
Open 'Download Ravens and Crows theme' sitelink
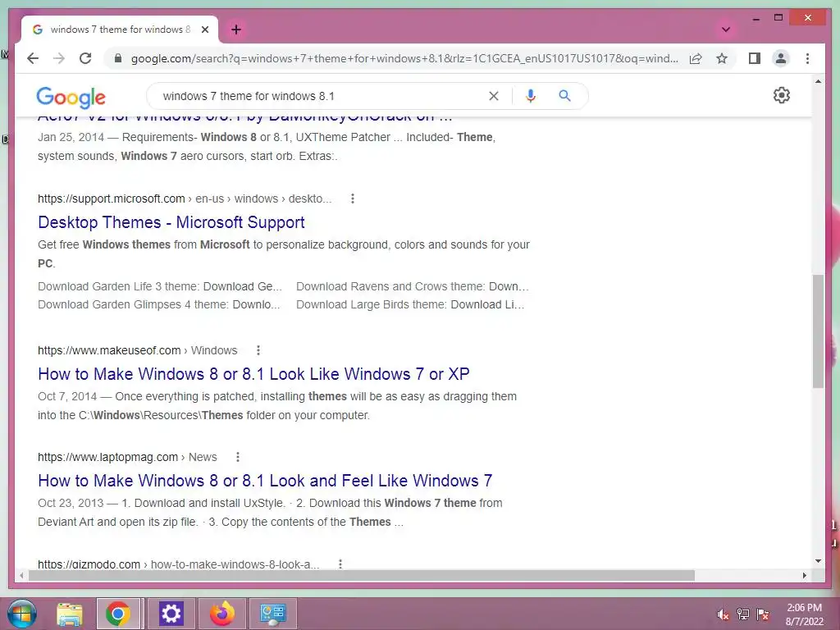[x=413, y=286]
